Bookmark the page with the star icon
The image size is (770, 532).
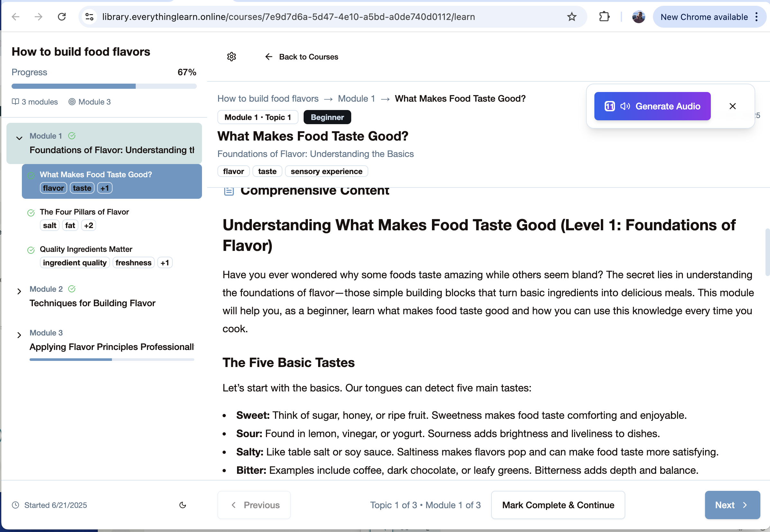[x=572, y=17]
